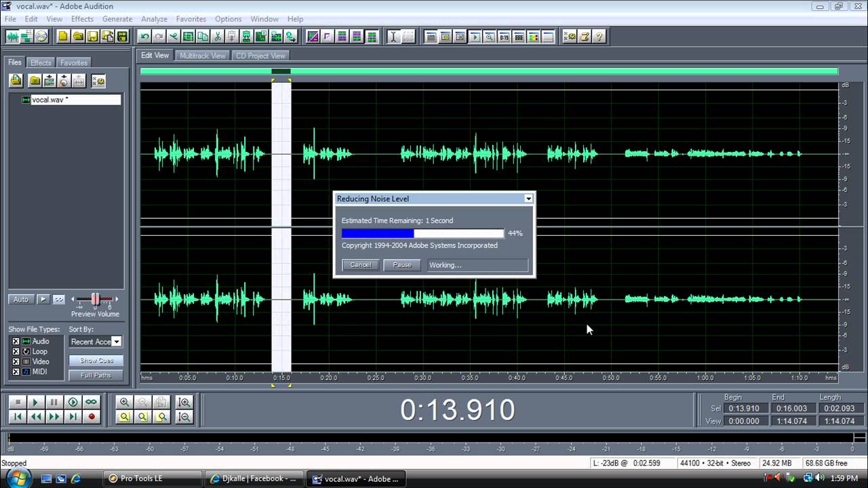The height and width of the screenshot is (488, 868).
Task: Switch to Pro Tools LE in the taskbar
Action: point(153,479)
